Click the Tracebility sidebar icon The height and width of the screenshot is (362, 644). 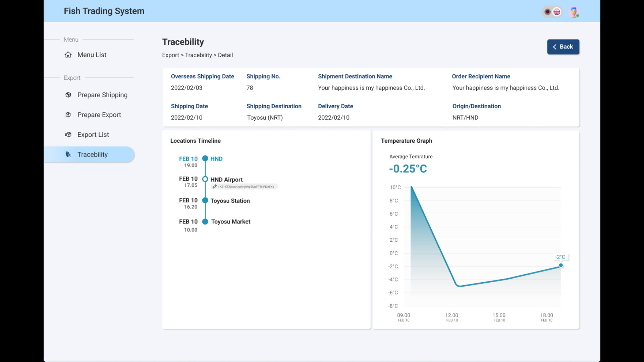[x=68, y=154]
